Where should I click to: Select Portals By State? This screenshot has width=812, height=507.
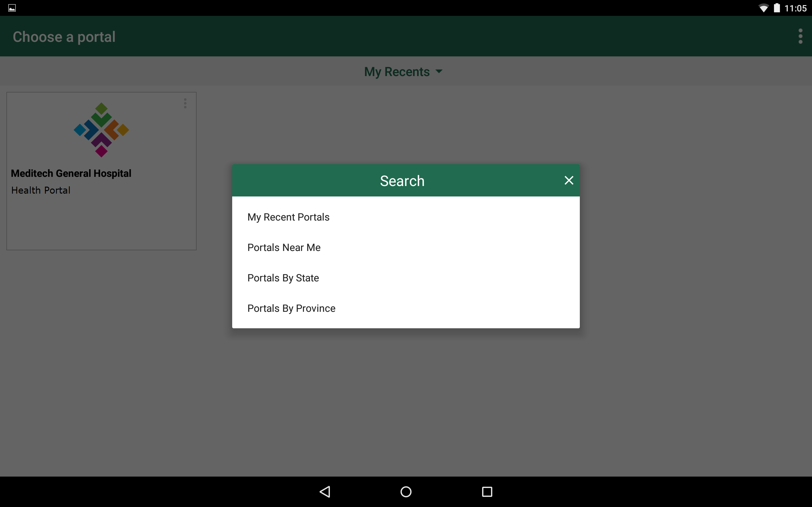(x=283, y=278)
